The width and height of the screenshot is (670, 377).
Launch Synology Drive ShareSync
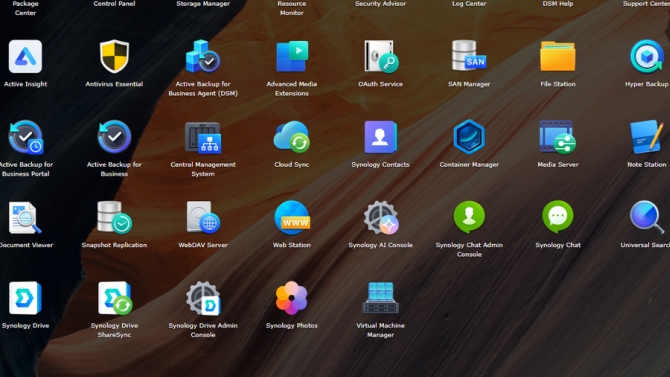pyautogui.click(x=114, y=298)
